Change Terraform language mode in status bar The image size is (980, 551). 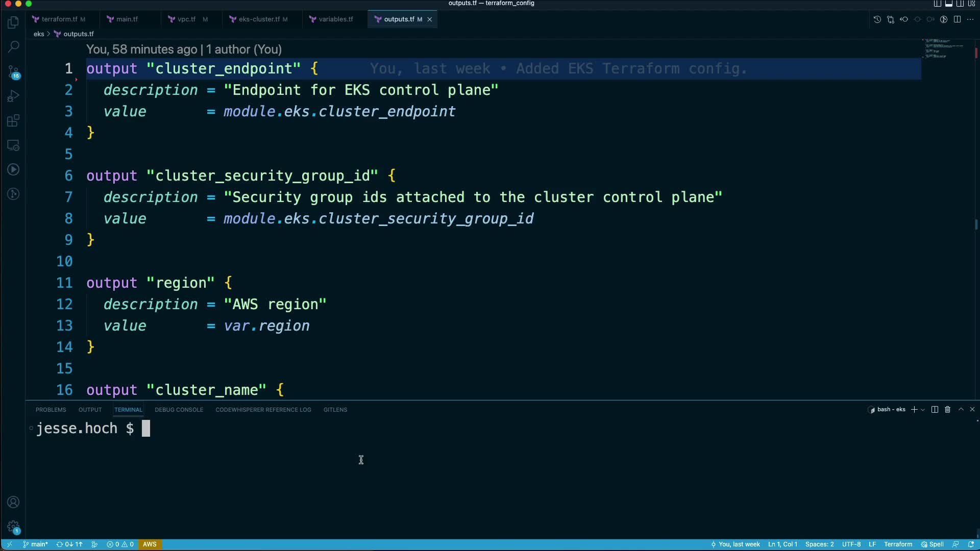tap(898, 544)
